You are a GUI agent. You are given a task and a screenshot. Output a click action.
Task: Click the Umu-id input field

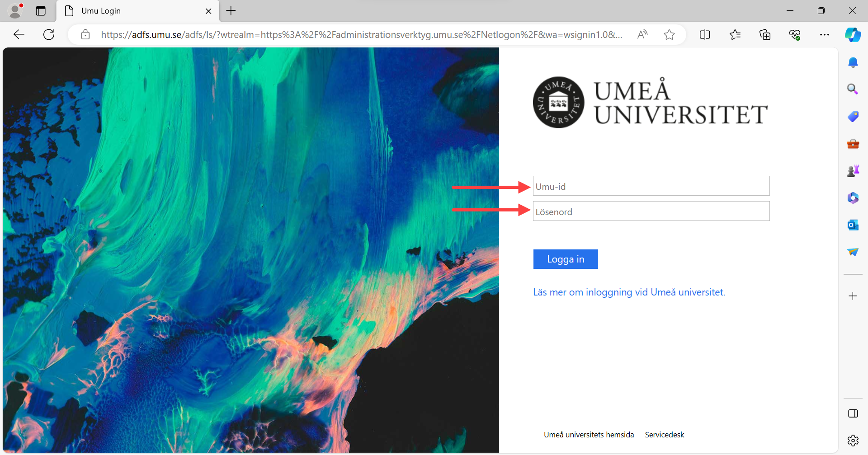pos(651,186)
